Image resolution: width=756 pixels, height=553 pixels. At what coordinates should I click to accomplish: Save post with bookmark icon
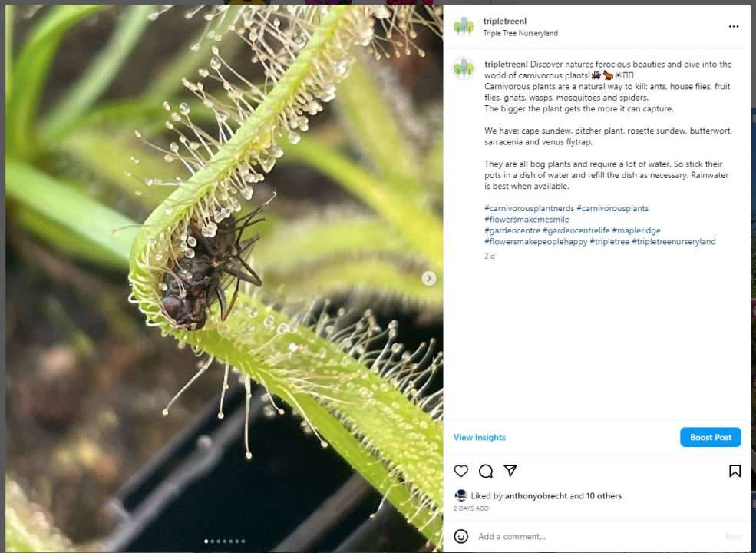(x=735, y=471)
